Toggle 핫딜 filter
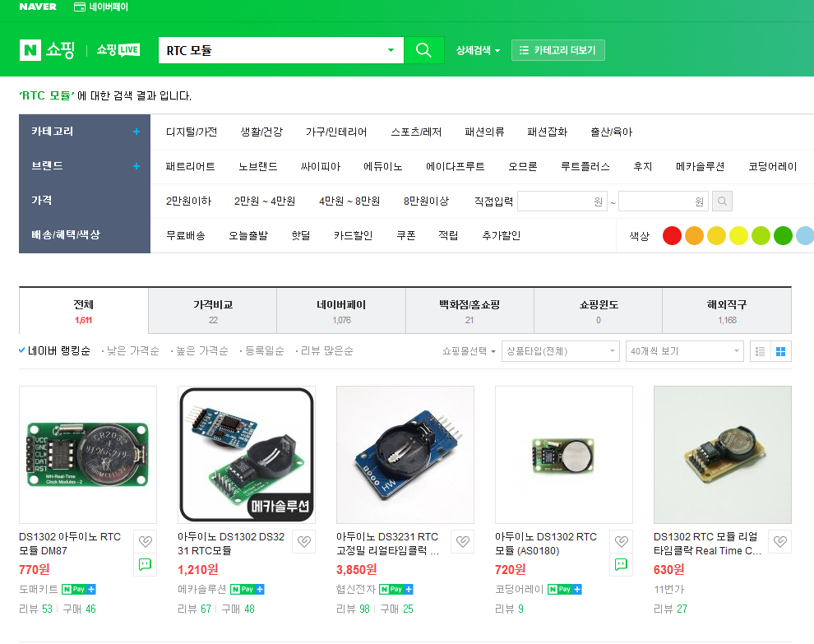Screen dimensions: 814x644 coord(301,236)
